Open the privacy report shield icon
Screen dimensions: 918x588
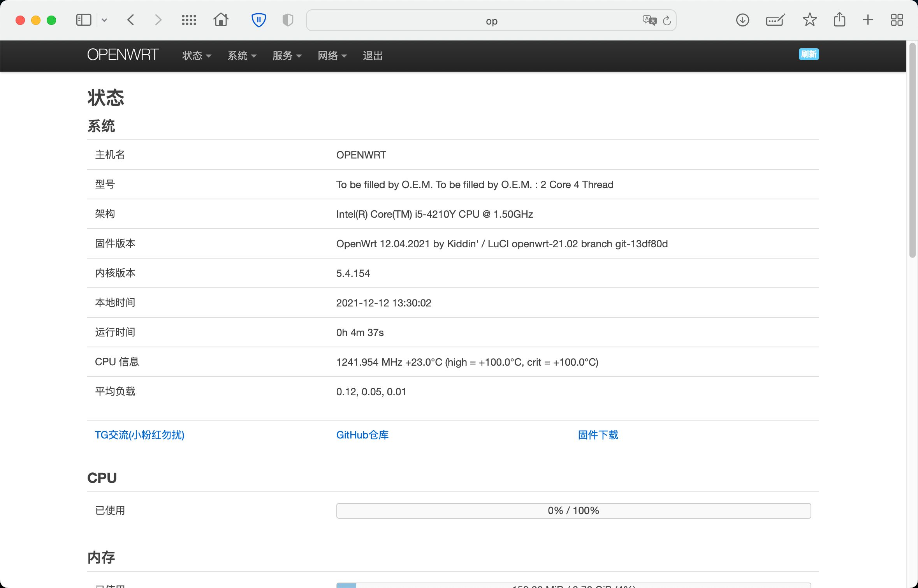pyautogui.click(x=288, y=20)
